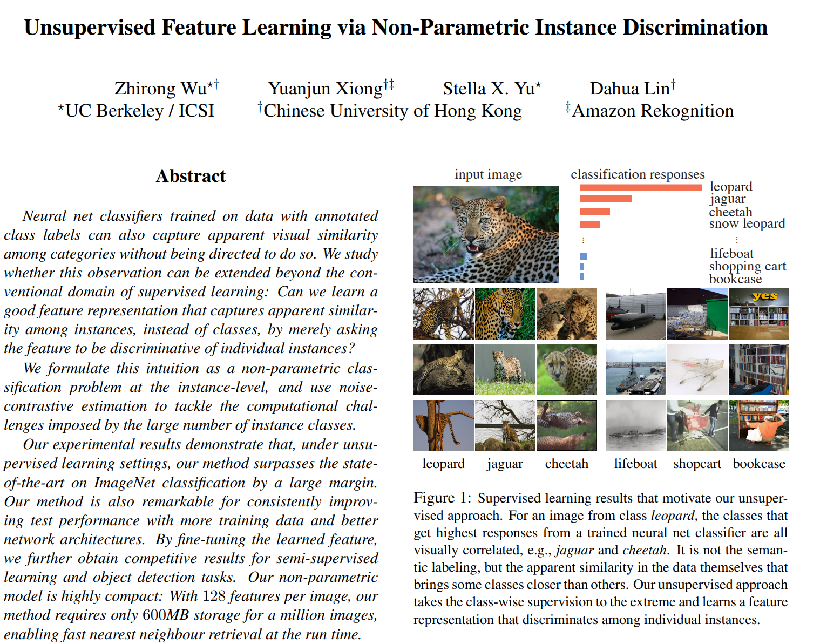Click author name Zhirong Wu
The width and height of the screenshot is (827, 644).
click(160, 89)
